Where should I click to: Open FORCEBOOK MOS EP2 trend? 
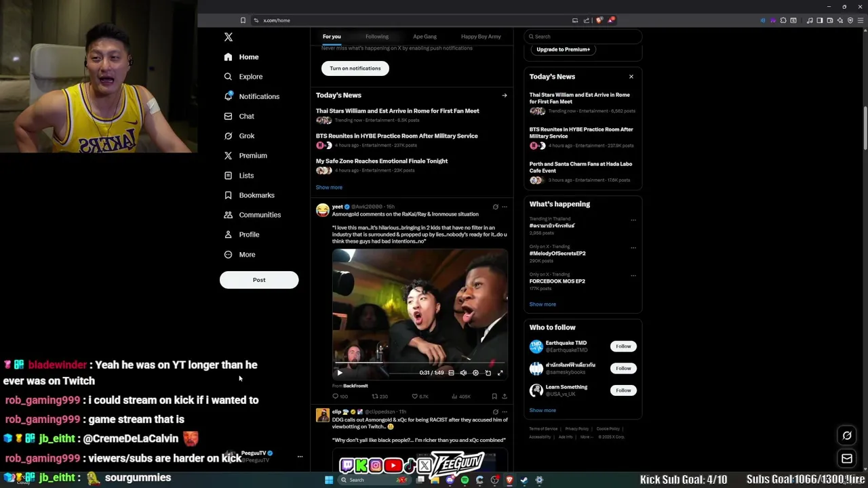(557, 281)
